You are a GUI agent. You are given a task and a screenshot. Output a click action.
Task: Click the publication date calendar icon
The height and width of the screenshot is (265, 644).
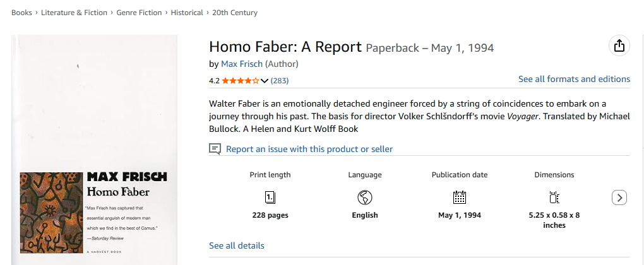(460, 197)
